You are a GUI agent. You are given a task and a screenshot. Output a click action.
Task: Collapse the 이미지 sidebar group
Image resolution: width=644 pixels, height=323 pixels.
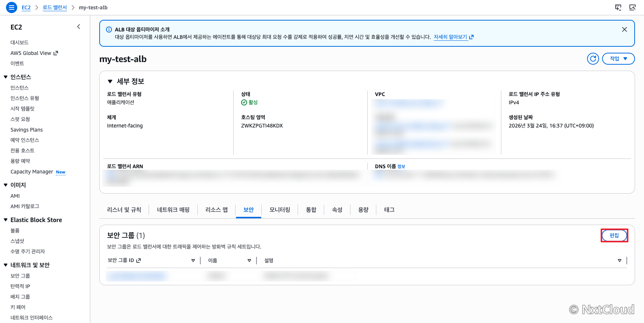pyautogui.click(x=6, y=185)
